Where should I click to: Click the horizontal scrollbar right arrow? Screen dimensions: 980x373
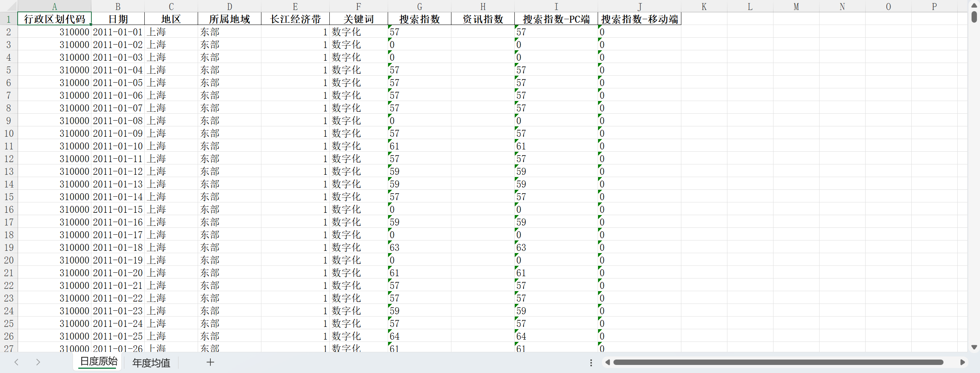(962, 362)
